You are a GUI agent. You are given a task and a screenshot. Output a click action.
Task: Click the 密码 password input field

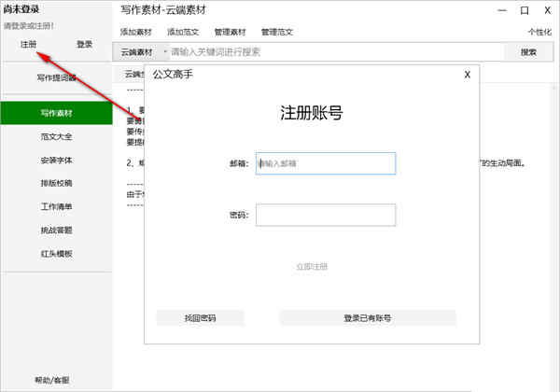coord(326,215)
